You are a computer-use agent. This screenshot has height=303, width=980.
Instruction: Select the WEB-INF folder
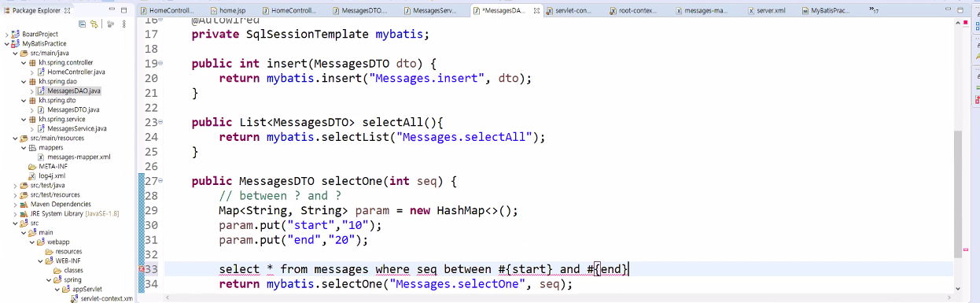click(68, 261)
